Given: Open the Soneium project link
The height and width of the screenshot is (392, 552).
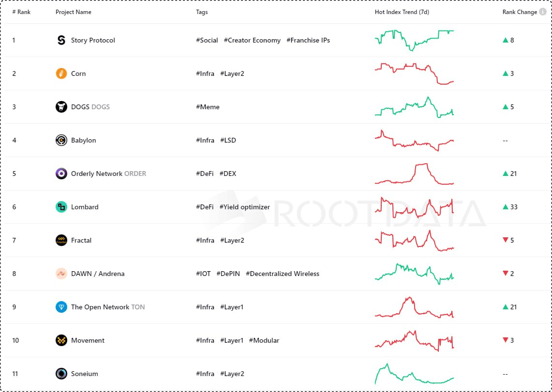Looking at the screenshot, I should (x=84, y=374).
